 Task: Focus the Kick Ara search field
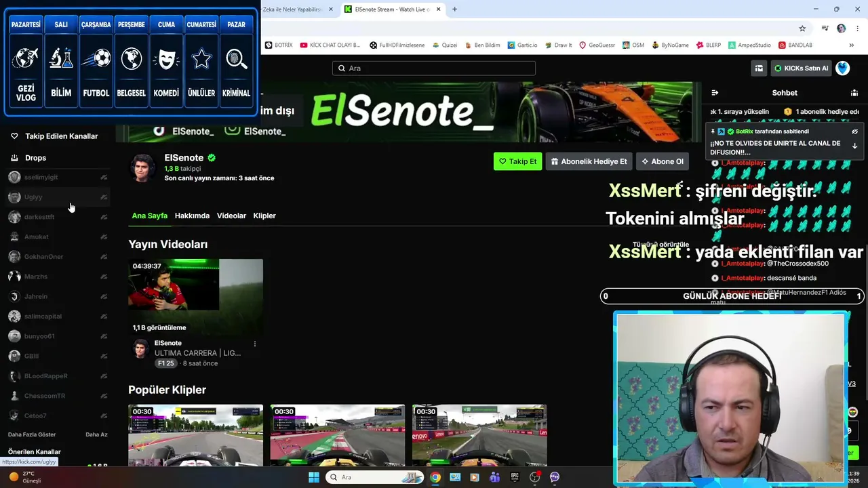coord(434,68)
